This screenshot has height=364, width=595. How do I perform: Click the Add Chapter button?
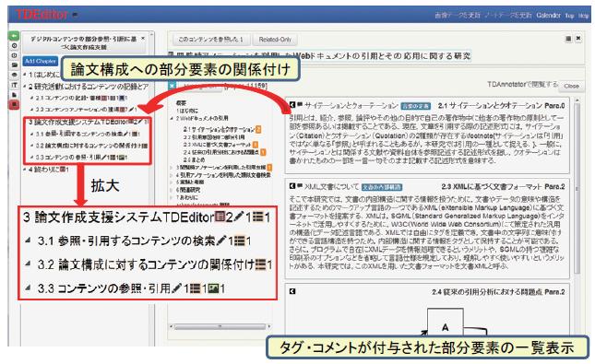click(x=41, y=61)
